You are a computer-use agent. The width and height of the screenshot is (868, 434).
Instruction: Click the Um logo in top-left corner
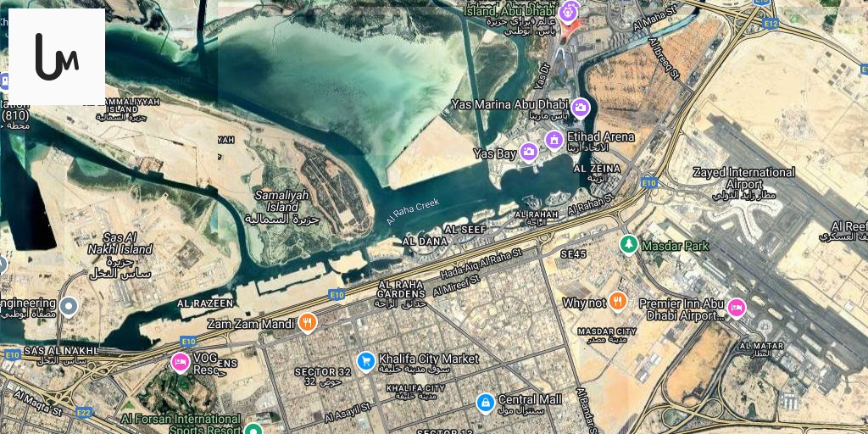coord(57,57)
